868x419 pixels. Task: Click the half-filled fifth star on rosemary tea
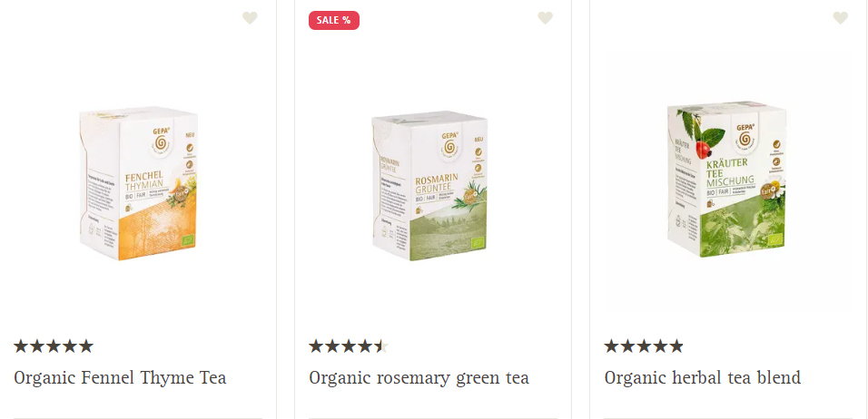click(380, 346)
